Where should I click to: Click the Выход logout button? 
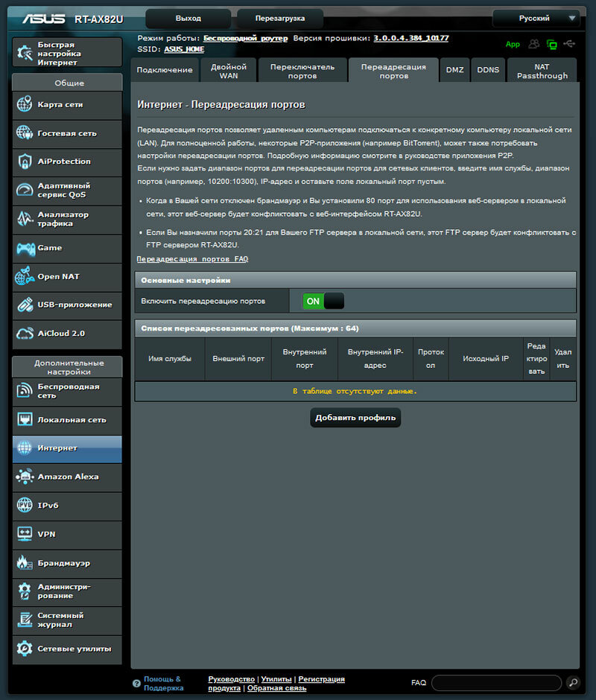(x=188, y=19)
